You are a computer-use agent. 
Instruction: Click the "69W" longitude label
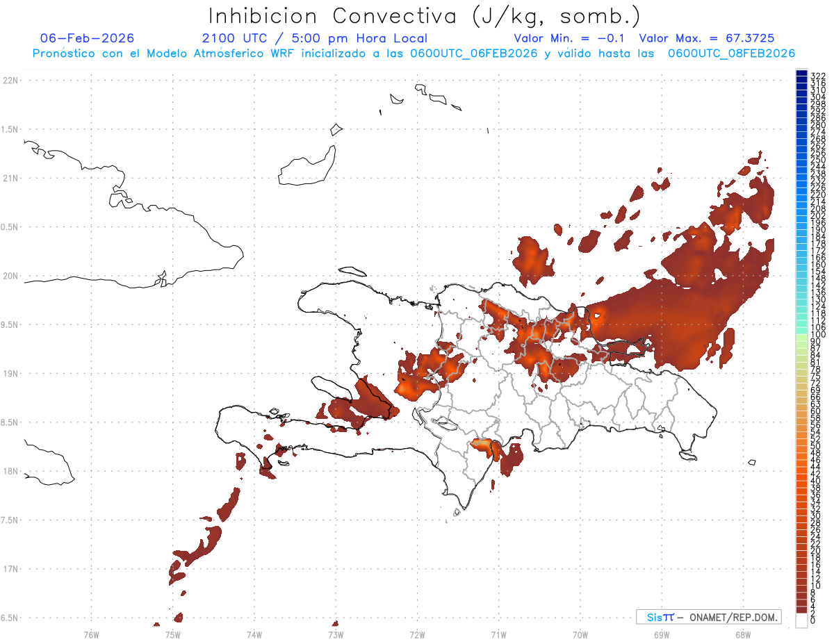[x=662, y=634]
